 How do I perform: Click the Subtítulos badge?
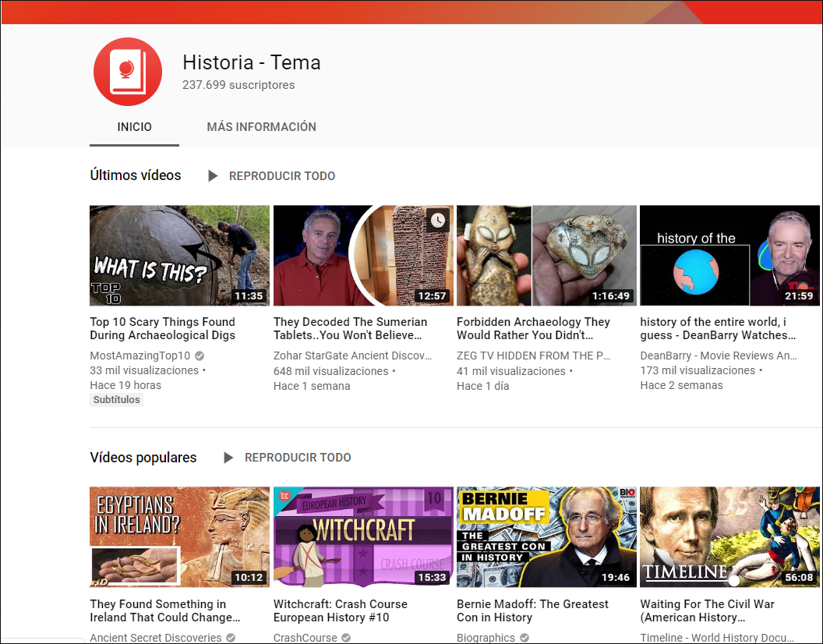117,400
